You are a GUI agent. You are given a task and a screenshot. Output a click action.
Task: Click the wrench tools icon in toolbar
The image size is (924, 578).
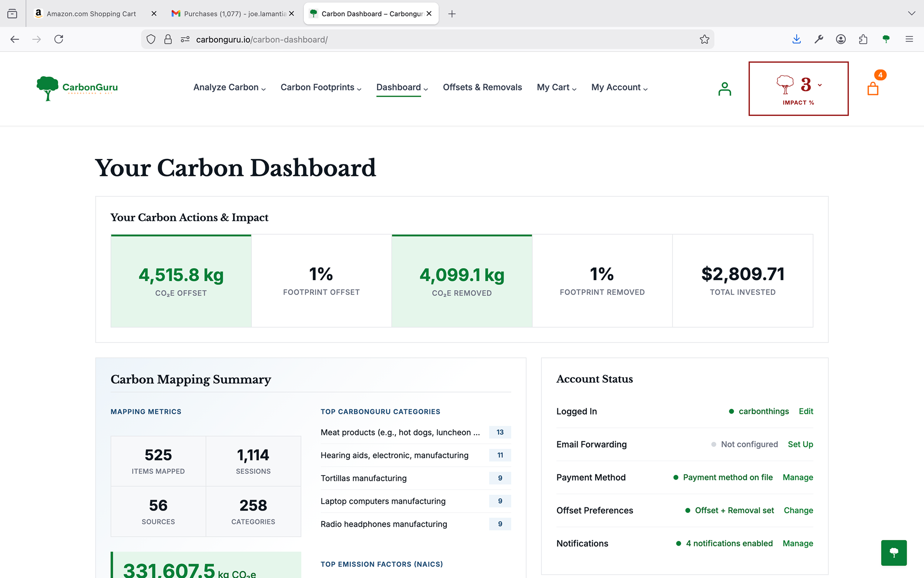819,39
